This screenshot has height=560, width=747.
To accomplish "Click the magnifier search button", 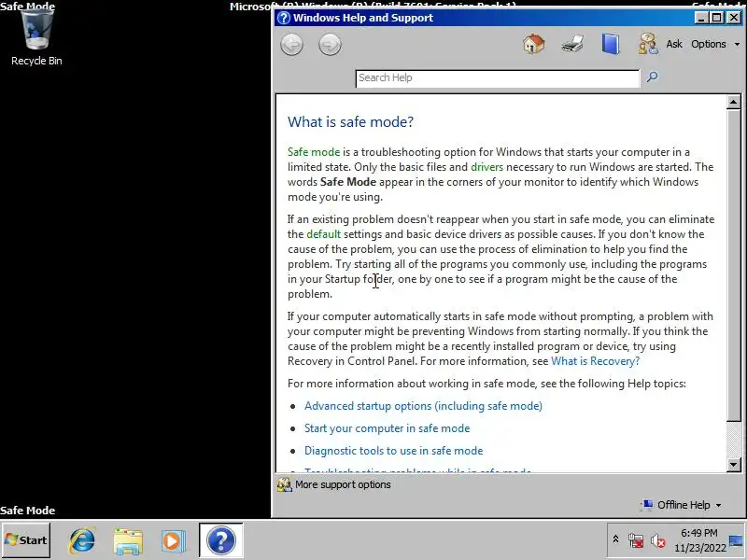I will coord(652,77).
